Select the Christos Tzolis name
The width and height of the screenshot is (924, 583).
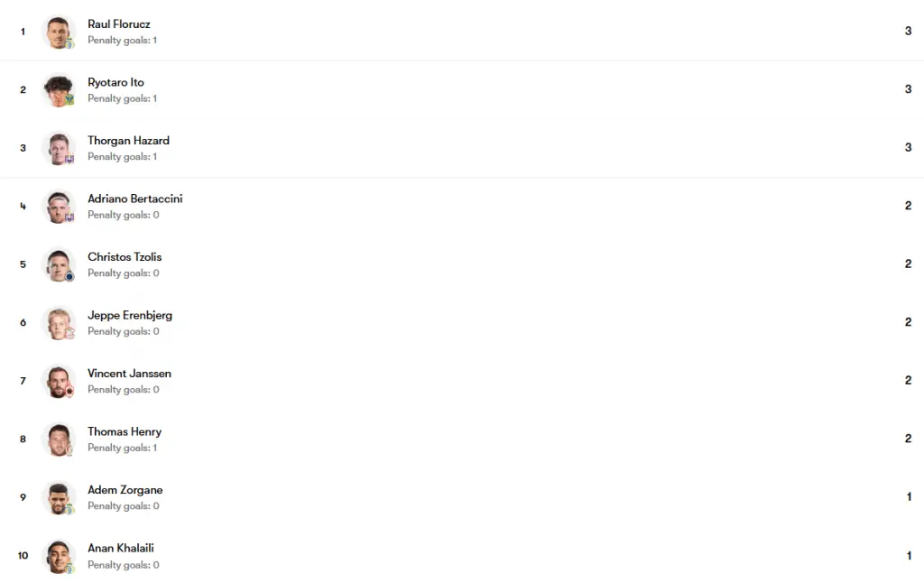click(x=125, y=257)
